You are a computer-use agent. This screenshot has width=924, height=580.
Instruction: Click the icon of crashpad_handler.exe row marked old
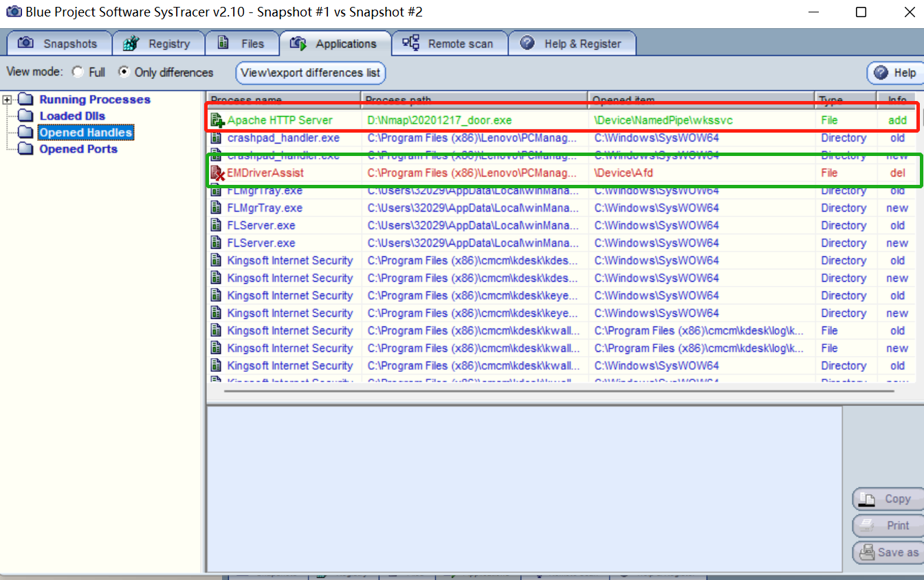tap(217, 138)
